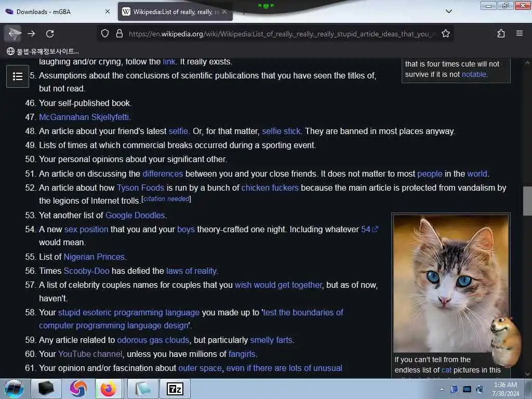This screenshot has height=399, width=532.
Task: Open the 'selfie' link in item 48
Action: point(178,131)
